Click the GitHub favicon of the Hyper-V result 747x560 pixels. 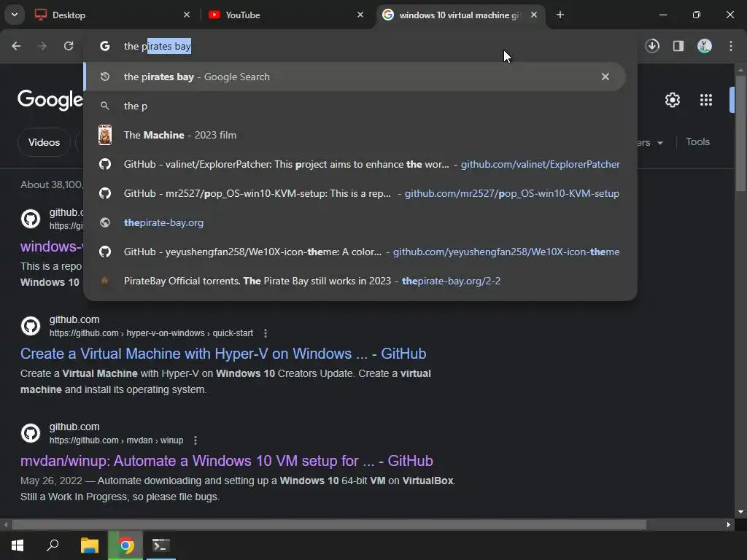pos(31,326)
